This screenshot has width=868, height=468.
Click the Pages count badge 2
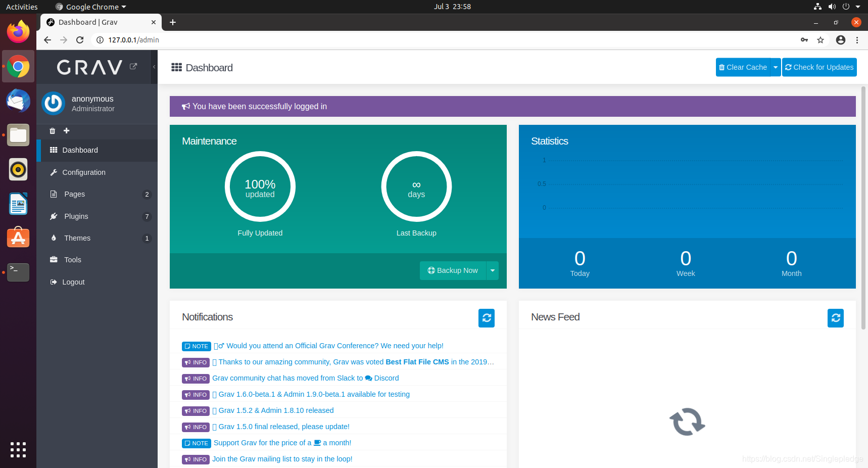(147, 195)
